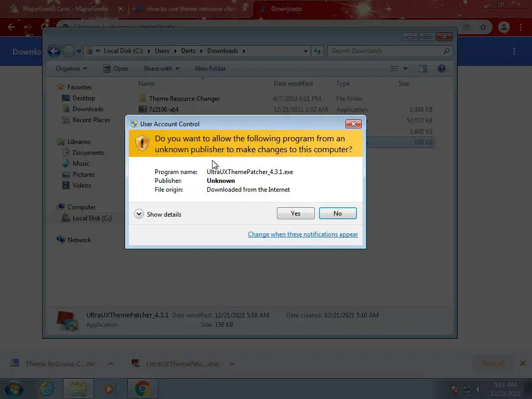Open options for Theme Resource C...rar download
The width and height of the screenshot is (532, 399).
click(111, 364)
